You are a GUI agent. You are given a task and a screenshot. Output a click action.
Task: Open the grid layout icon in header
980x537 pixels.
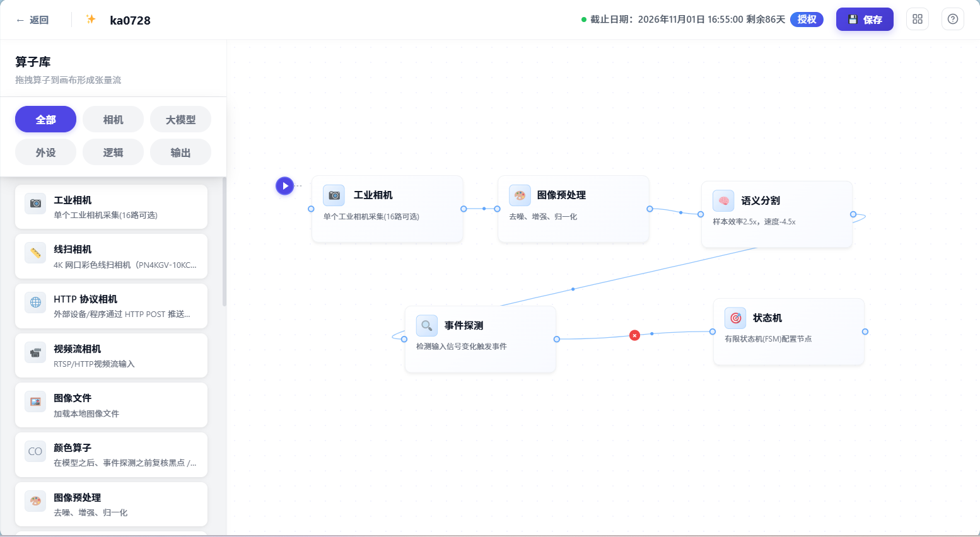tap(918, 19)
